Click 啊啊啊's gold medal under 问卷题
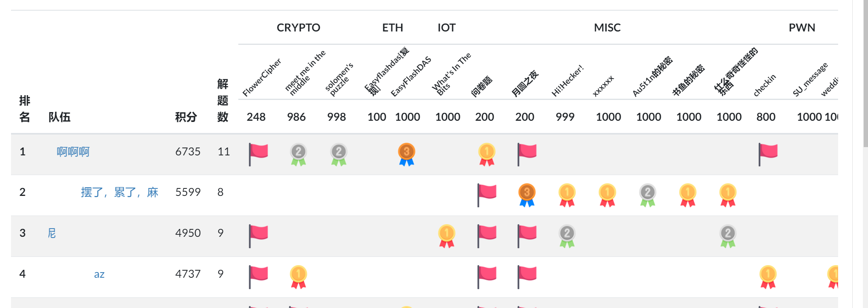868x308 pixels. [487, 154]
